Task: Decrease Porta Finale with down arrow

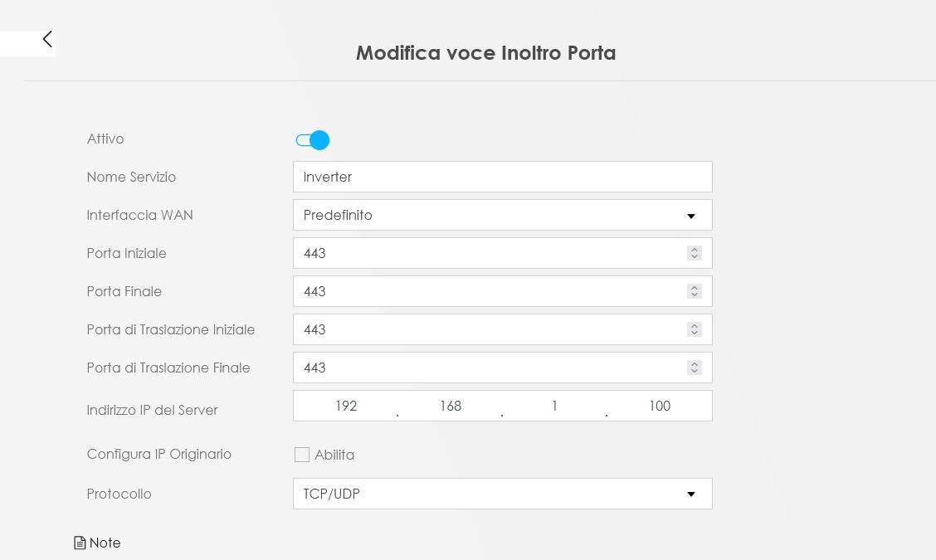Action: point(695,295)
